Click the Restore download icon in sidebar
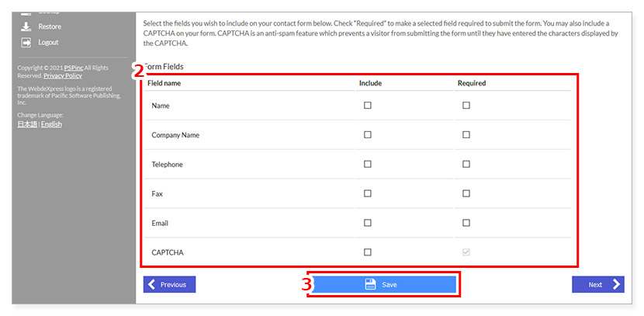 tap(26, 26)
